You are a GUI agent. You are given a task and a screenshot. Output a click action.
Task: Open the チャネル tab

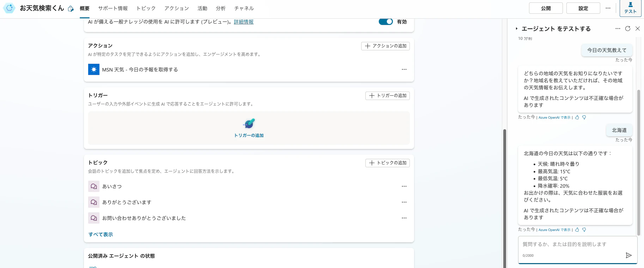tap(244, 8)
